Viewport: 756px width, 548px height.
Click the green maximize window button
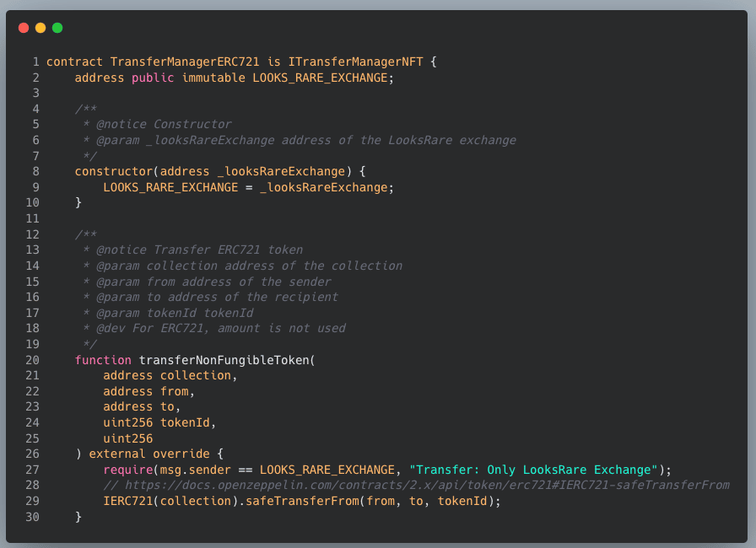tap(57, 28)
